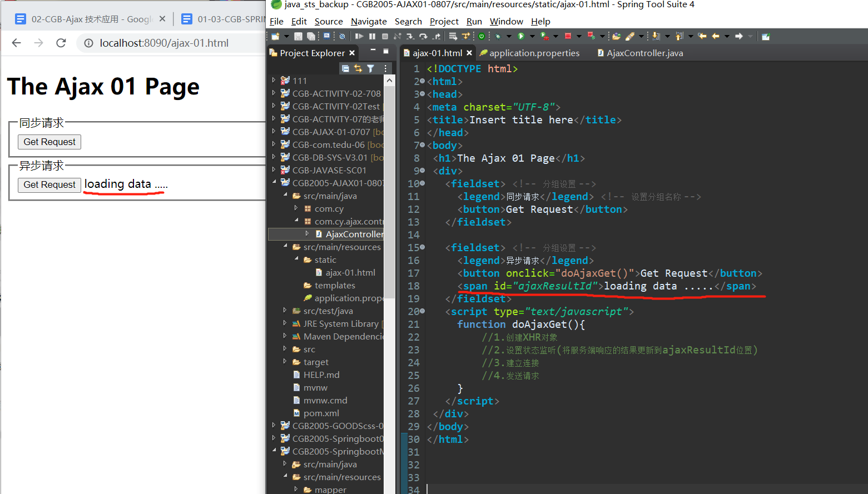The width and height of the screenshot is (868, 494).
Task: Close the ajax-01.html editor tab
Action: (x=469, y=53)
